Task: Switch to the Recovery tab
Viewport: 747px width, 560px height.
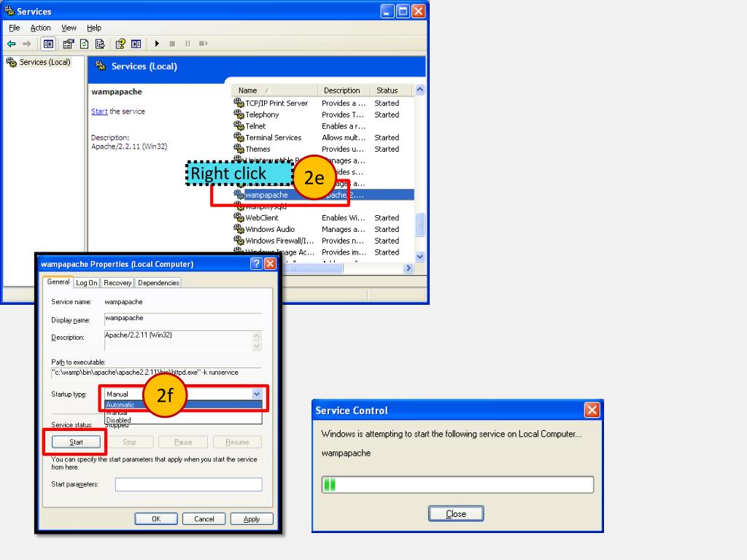Action: click(x=117, y=283)
